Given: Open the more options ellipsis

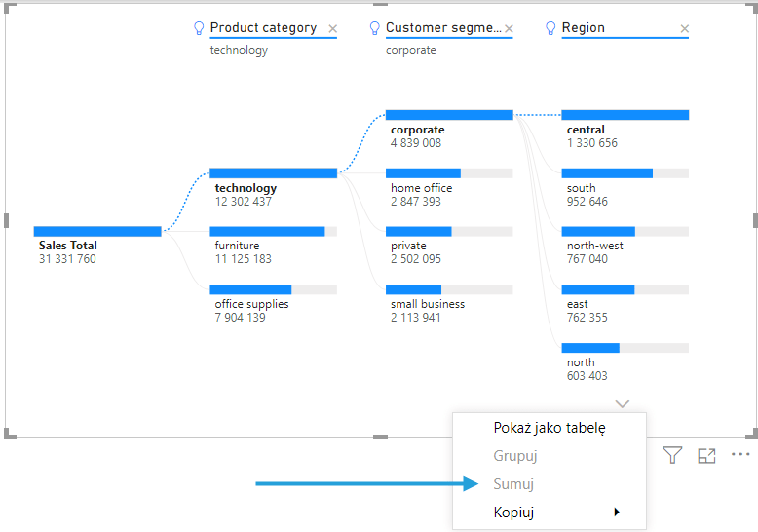Looking at the screenshot, I should pyautogui.click(x=740, y=455).
